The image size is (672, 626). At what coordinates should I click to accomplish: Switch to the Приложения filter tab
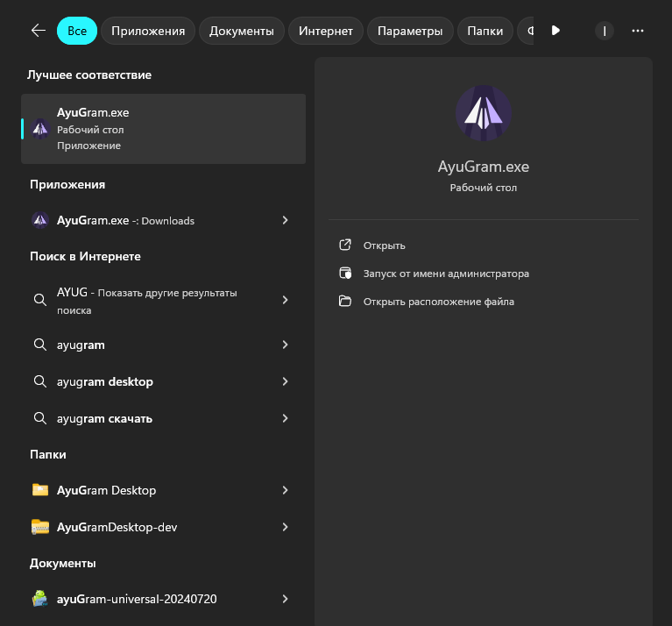pos(148,31)
